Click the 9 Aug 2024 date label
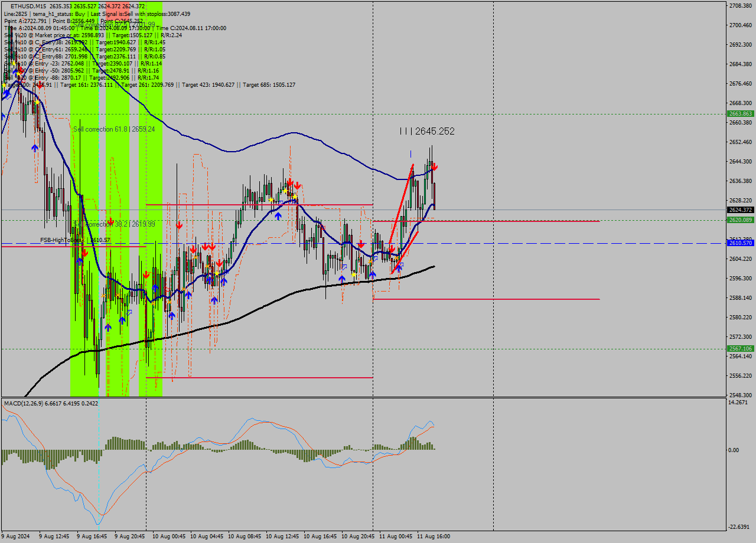This screenshot has width=756, height=543. [x=15, y=537]
